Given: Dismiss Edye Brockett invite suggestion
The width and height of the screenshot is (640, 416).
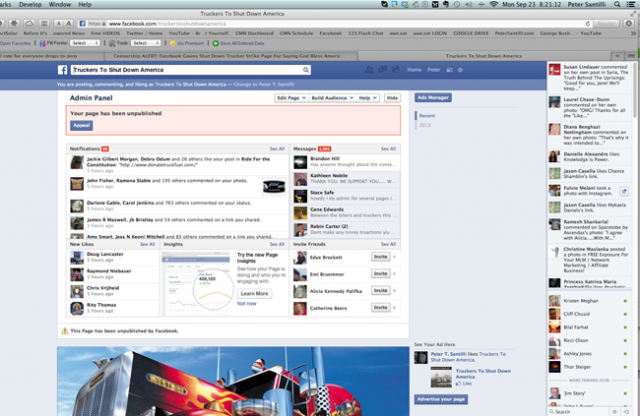Looking at the screenshot, I should pyautogui.click(x=394, y=257).
